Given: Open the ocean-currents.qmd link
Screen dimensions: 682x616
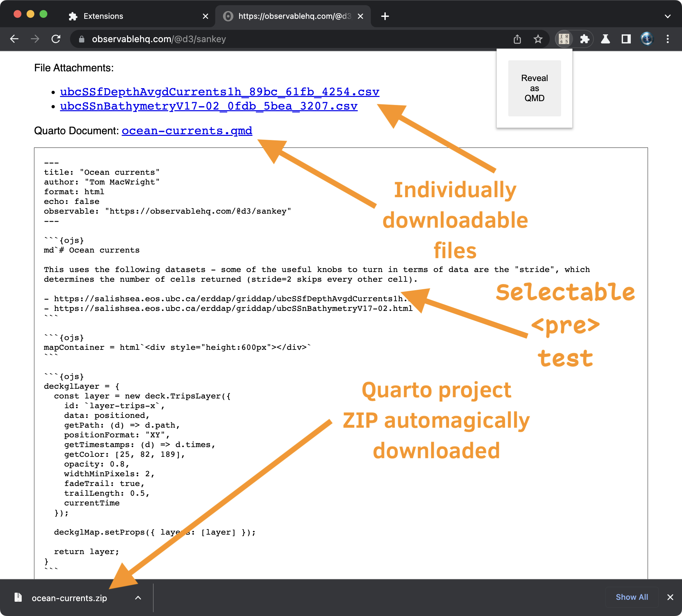Looking at the screenshot, I should click(x=187, y=131).
